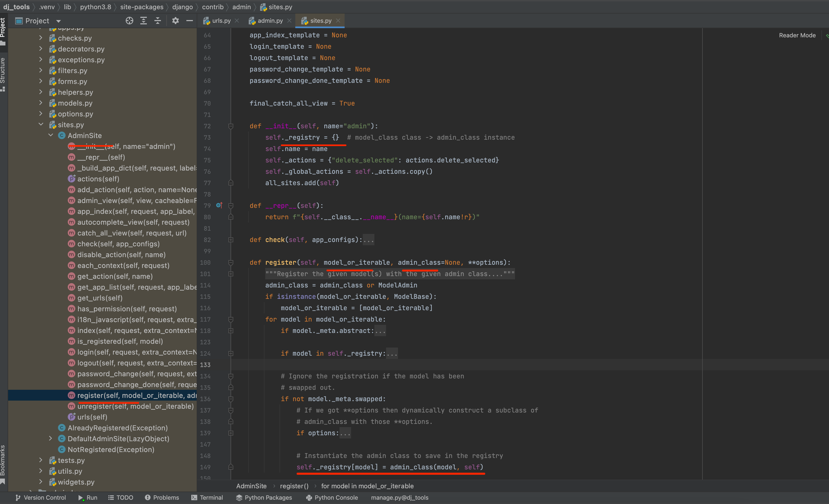Image resolution: width=829 pixels, height=504 pixels.
Task: Close the urls.py tab
Action: 237,21
